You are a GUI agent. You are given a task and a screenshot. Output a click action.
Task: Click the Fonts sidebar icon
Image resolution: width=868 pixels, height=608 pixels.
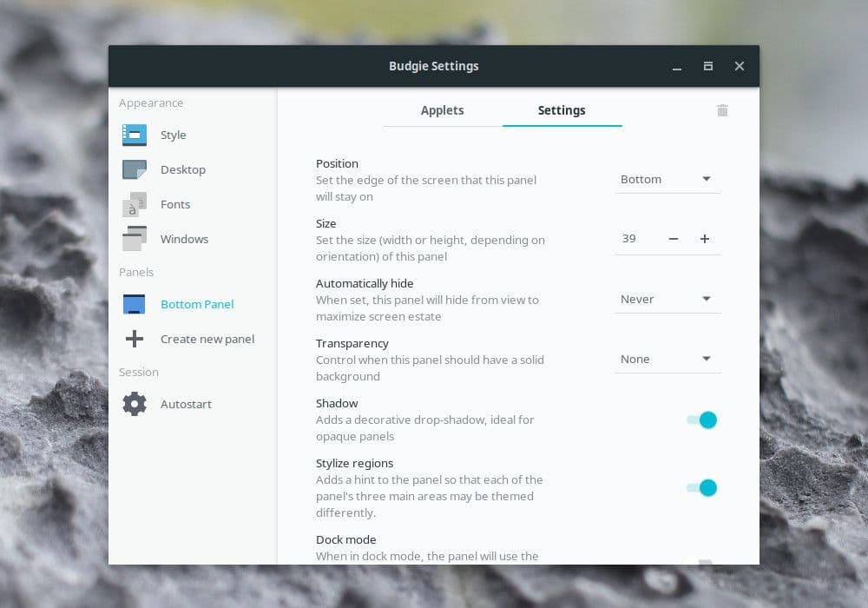click(x=135, y=204)
